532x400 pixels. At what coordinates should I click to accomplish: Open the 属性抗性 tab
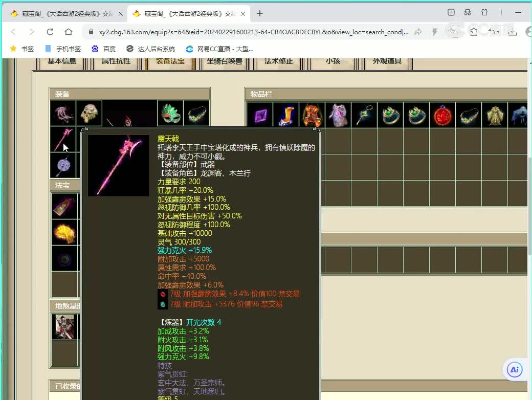tap(116, 62)
